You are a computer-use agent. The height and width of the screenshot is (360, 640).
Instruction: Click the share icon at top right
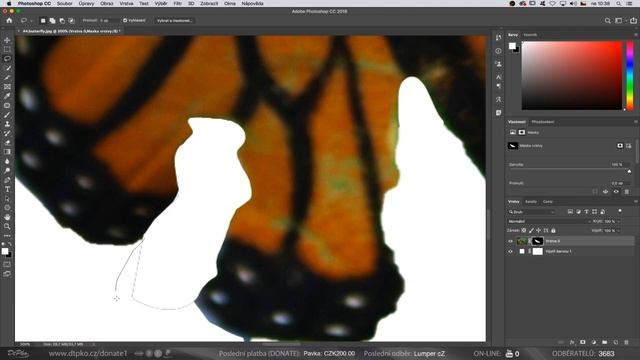pyautogui.click(x=633, y=20)
